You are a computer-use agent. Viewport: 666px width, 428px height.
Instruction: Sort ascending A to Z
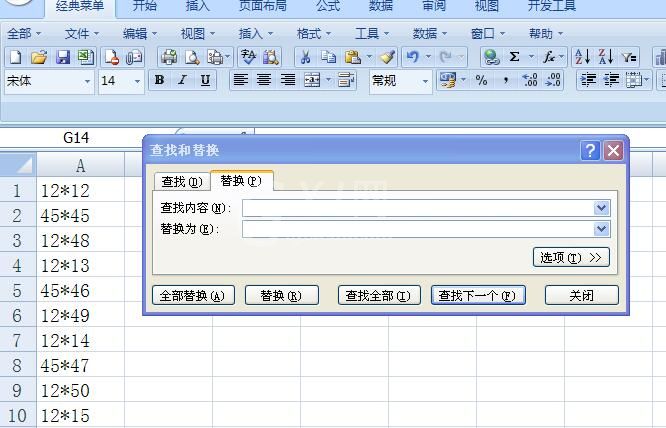pos(582,57)
